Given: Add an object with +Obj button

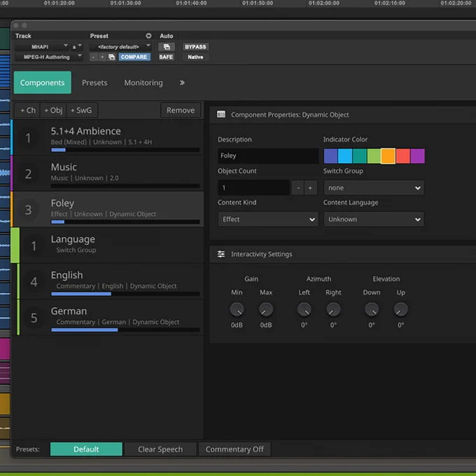Looking at the screenshot, I should [x=53, y=110].
